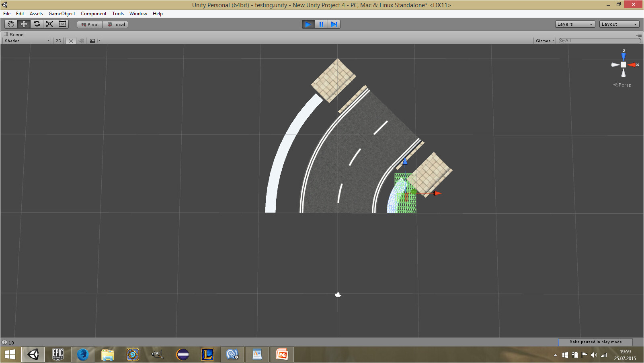Switch pivot mode to Pivot
This screenshot has height=363, width=644.
coord(89,24)
